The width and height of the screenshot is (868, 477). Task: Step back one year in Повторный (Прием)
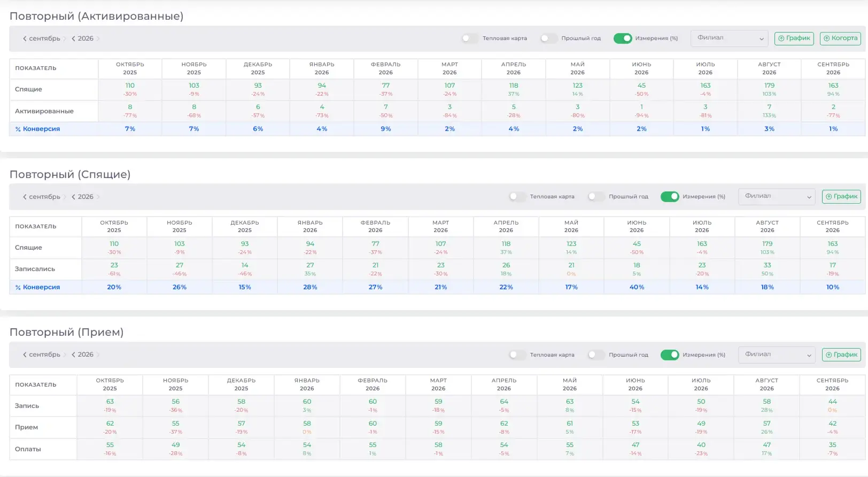pos(73,355)
